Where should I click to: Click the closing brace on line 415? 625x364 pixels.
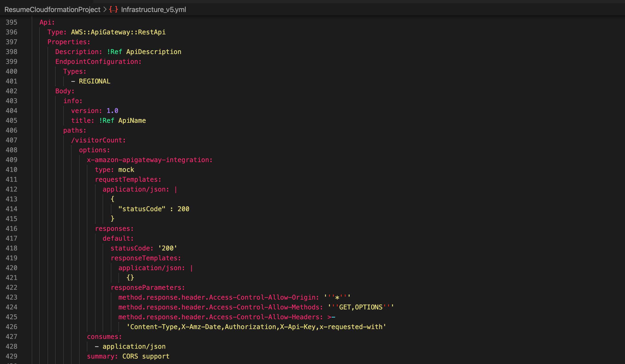click(x=112, y=219)
